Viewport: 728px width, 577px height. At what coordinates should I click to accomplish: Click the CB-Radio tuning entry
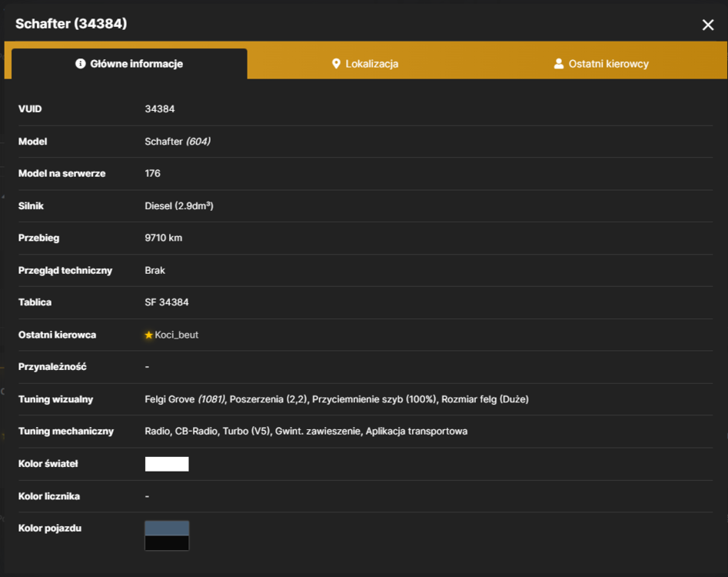point(196,431)
